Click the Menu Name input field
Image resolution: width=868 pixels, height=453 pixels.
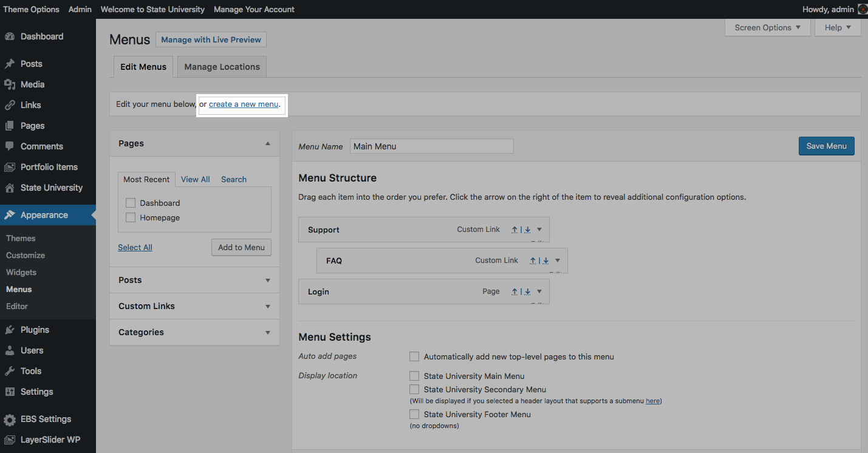(x=432, y=146)
